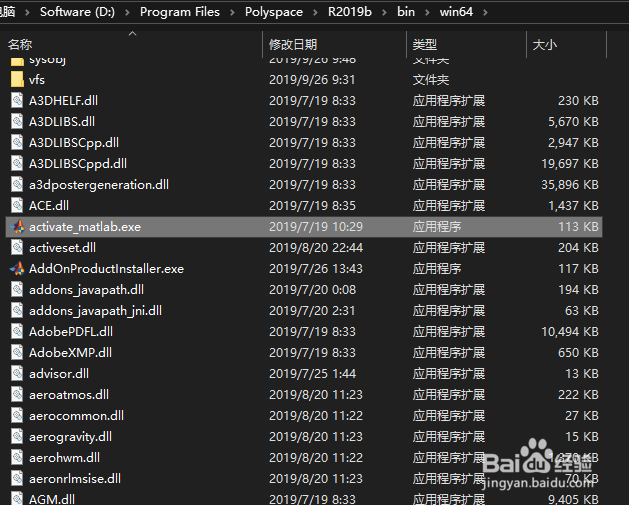
Task: Click size 35,896 KB of a3dpostergeneration.dll
Action: pyautogui.click(x=570, y=185)
